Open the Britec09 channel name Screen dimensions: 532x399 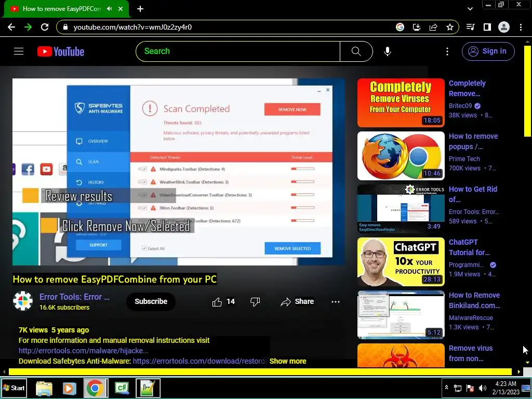(460, 106)
